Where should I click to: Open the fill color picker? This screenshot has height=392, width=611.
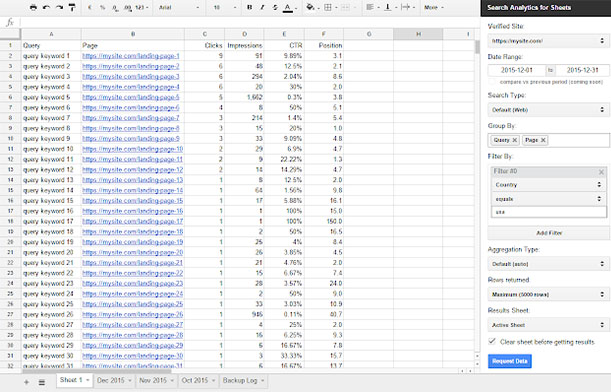tap(311, 7)
